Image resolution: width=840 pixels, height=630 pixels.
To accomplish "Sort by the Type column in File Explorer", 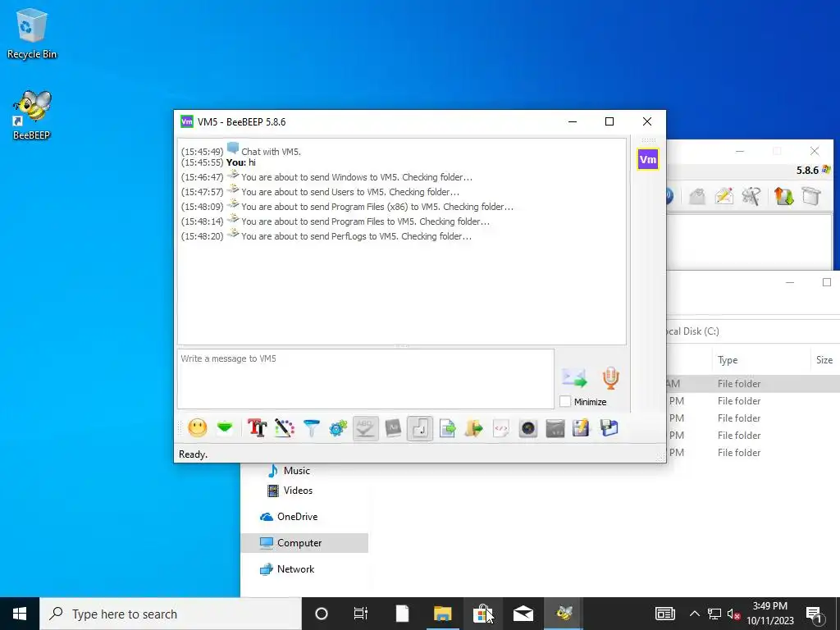I will pos(728,360).
